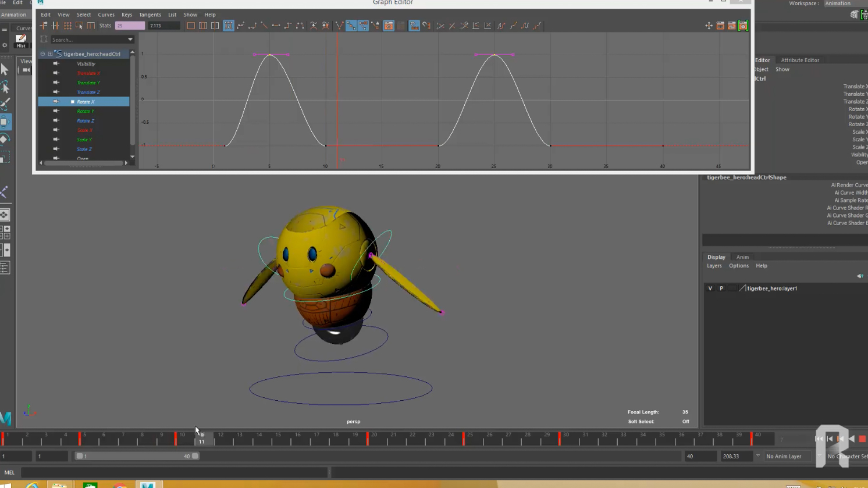
Task: Click the playback range slider bar
Action: (137, 457)
